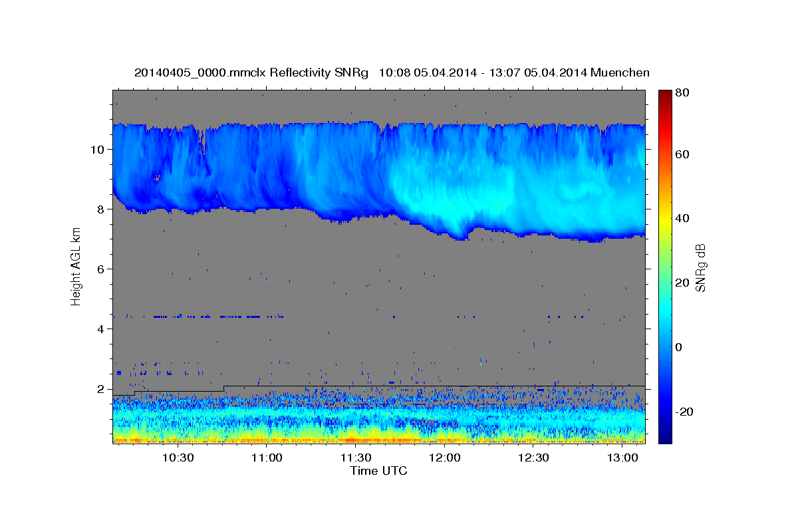The image size is (798, 532).
Task: Click the 'Height AGL km' axis label
Action: click(x=76, y=266)
